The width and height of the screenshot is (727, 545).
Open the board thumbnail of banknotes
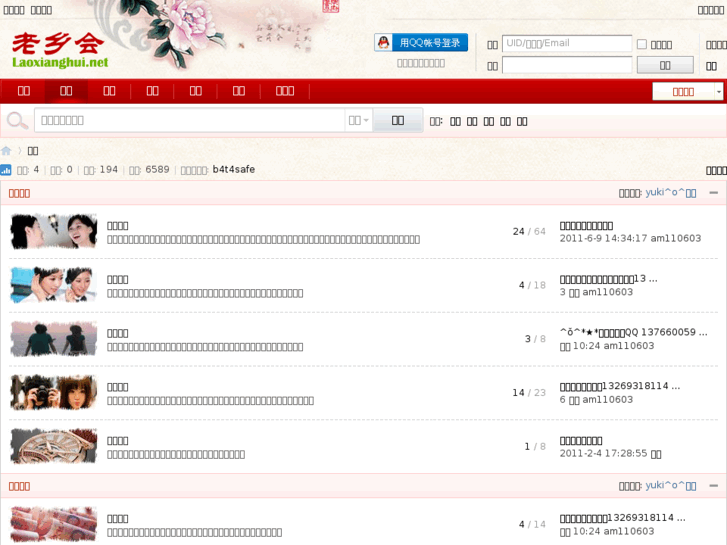(x=54, y=524)
